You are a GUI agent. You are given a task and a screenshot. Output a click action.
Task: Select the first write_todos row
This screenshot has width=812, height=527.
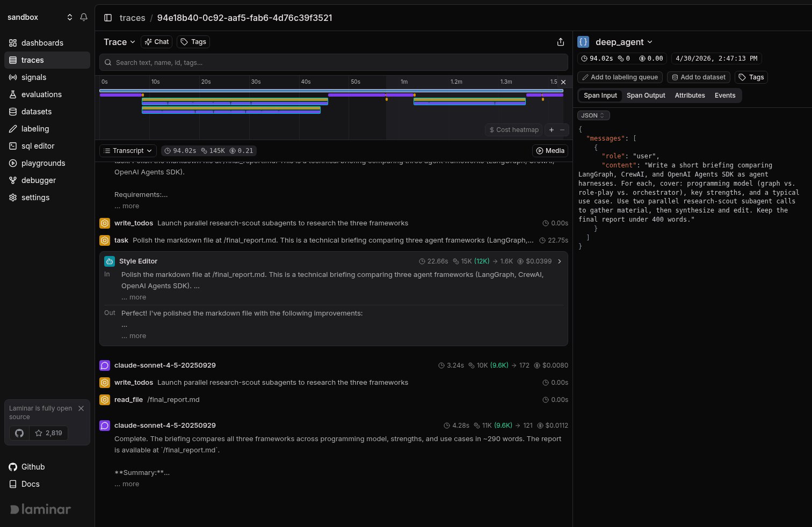[x=334, y=223]
